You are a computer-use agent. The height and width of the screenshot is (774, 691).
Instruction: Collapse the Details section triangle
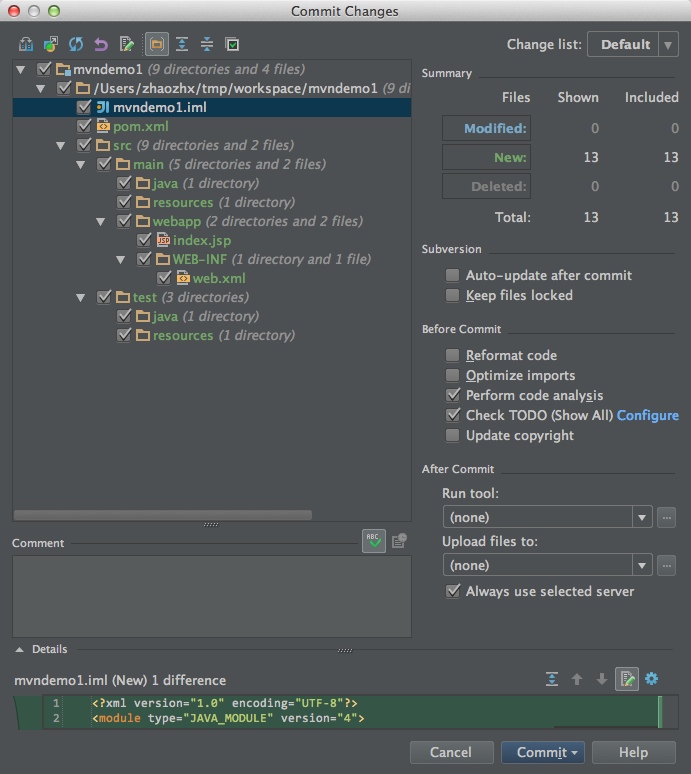click(19, 650)
